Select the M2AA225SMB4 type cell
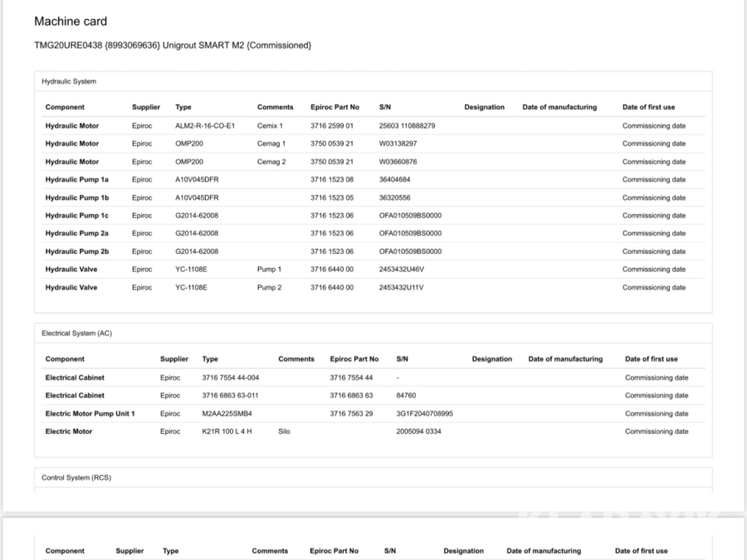Screen dimensions: 747x560 point(227,413)
